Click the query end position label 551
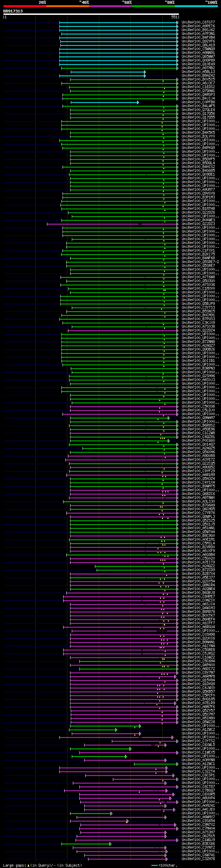 coord(174,17)
